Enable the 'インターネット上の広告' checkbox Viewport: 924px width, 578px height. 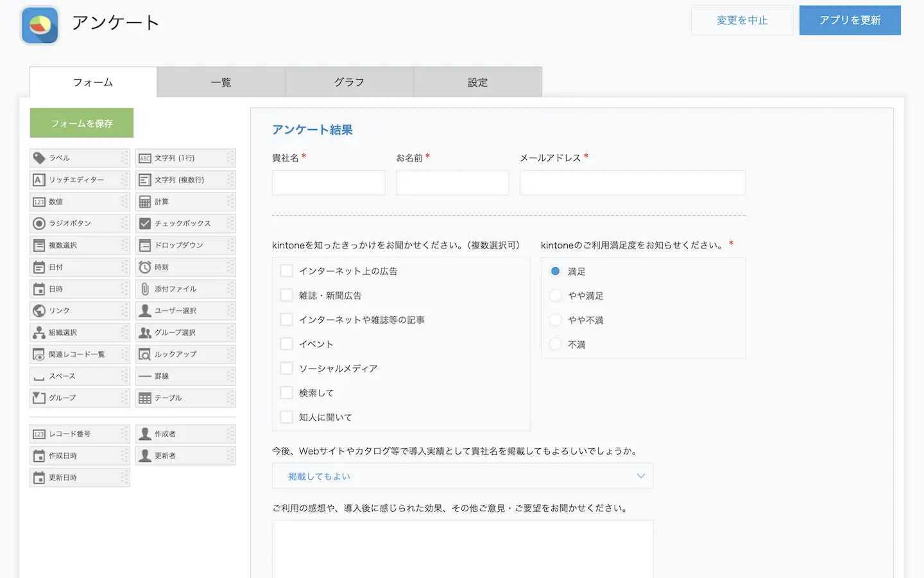[287, 271]
